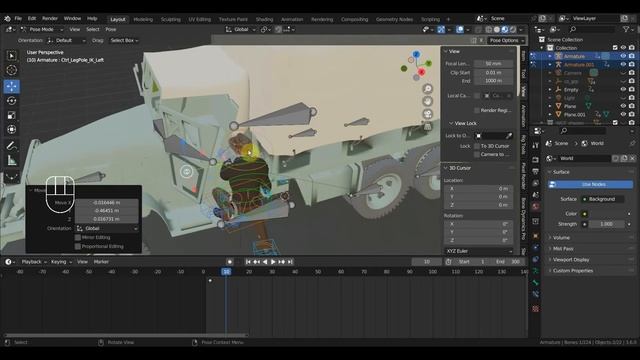Switch to the Sculpting workspace tab

tap(171, 19)
